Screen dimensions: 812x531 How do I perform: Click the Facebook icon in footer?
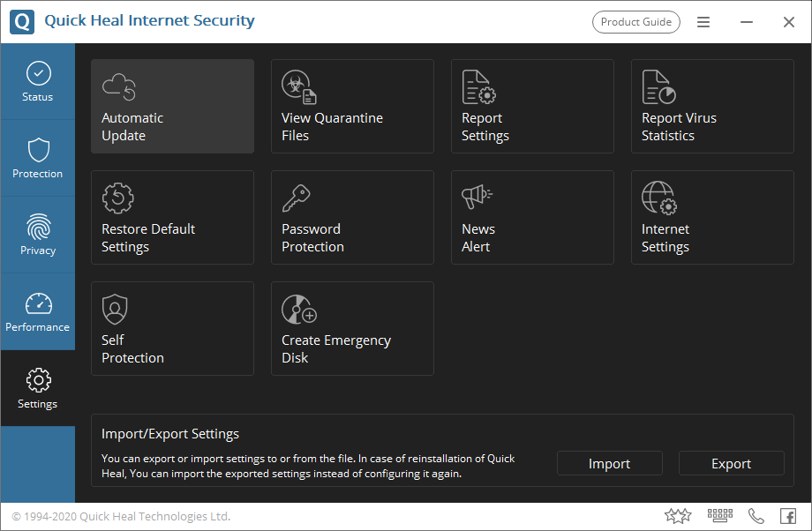coord(788,516)
